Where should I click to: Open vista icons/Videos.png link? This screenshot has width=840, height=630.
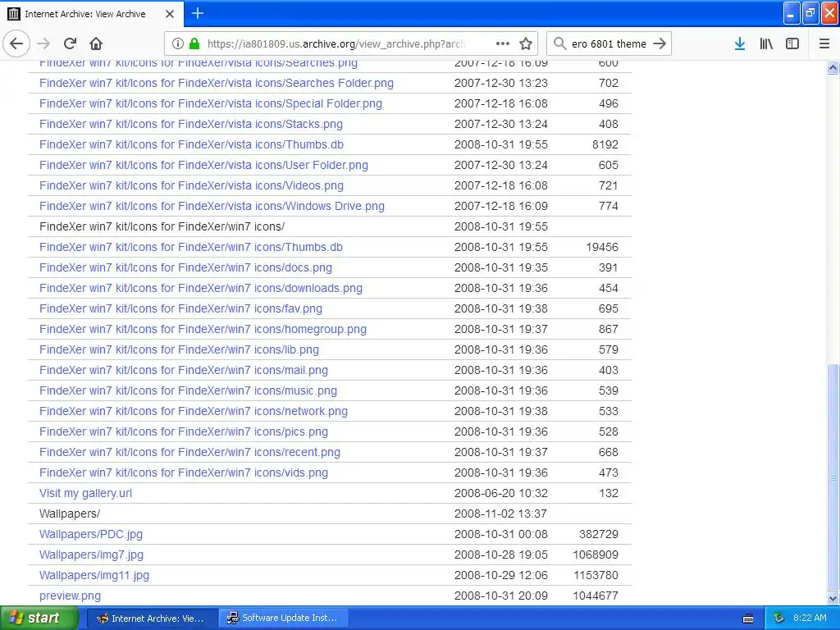coord(191,185)
